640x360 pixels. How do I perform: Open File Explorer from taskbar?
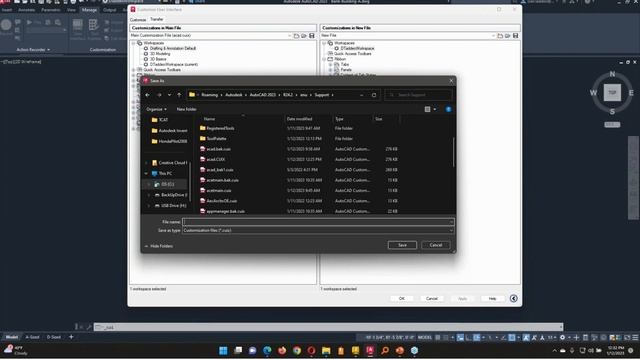tap(326, 351)
